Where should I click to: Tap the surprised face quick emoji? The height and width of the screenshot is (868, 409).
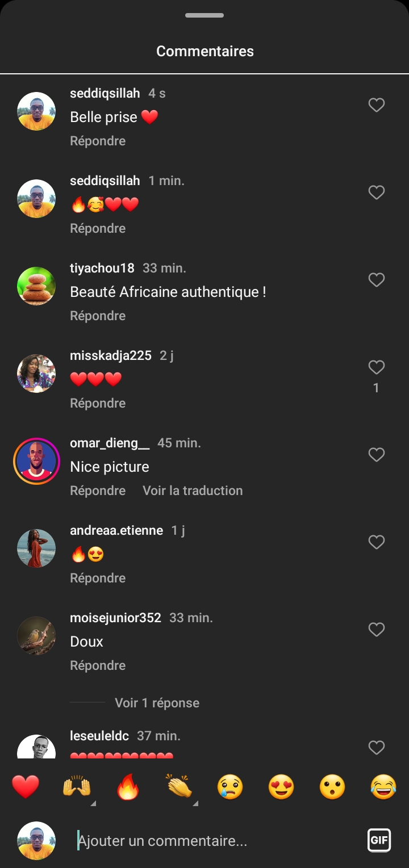[x=332, y=787]
